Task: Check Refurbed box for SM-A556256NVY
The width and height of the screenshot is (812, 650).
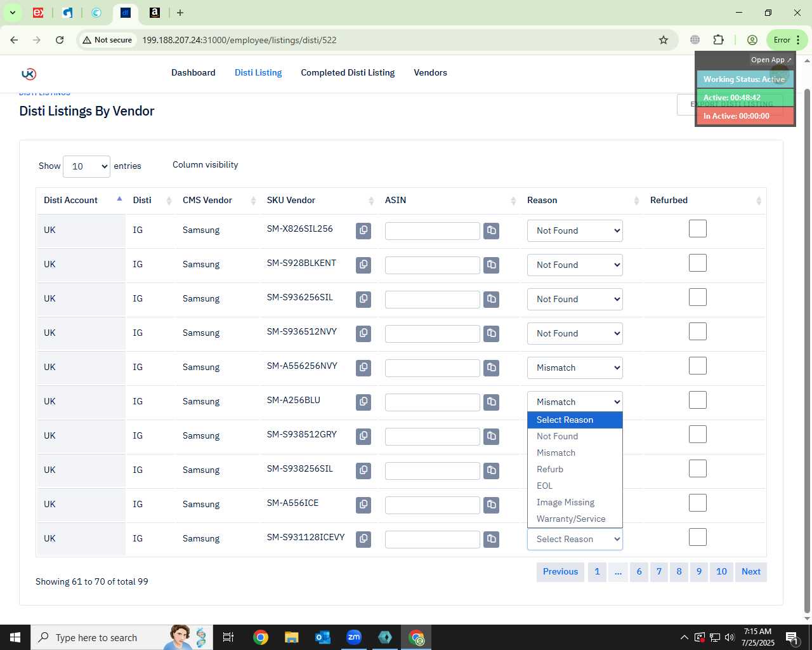Action: (698, 366)
